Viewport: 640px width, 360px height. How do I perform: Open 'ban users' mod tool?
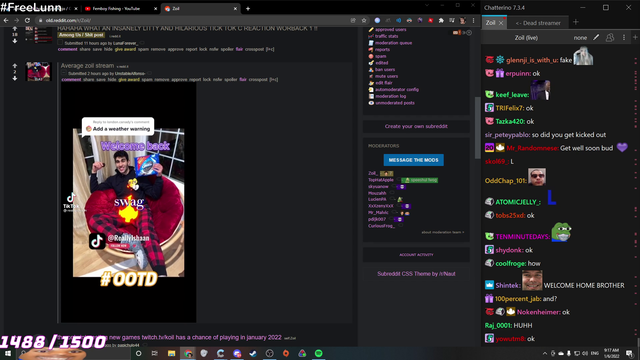click(385, 70)
